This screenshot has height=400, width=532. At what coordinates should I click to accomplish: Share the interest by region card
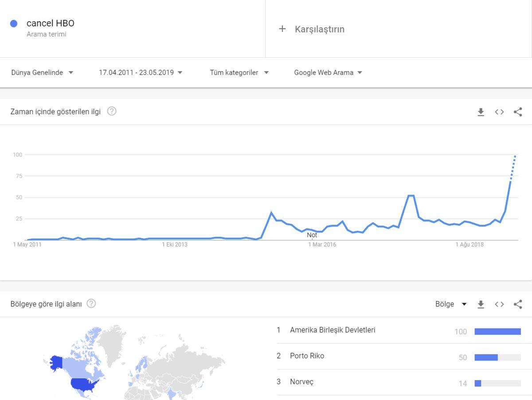click(x=518, y=304)
